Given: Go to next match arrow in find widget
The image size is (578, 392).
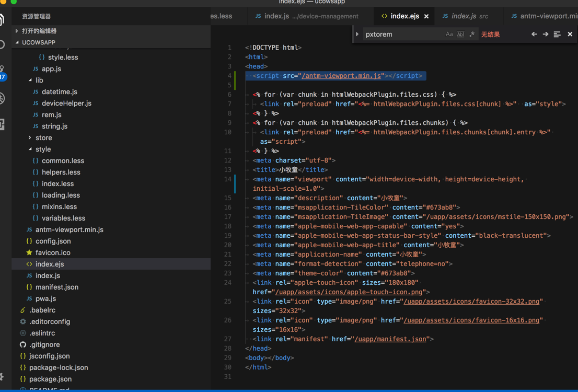Looking at the screenshot, I should click(546, 34).
